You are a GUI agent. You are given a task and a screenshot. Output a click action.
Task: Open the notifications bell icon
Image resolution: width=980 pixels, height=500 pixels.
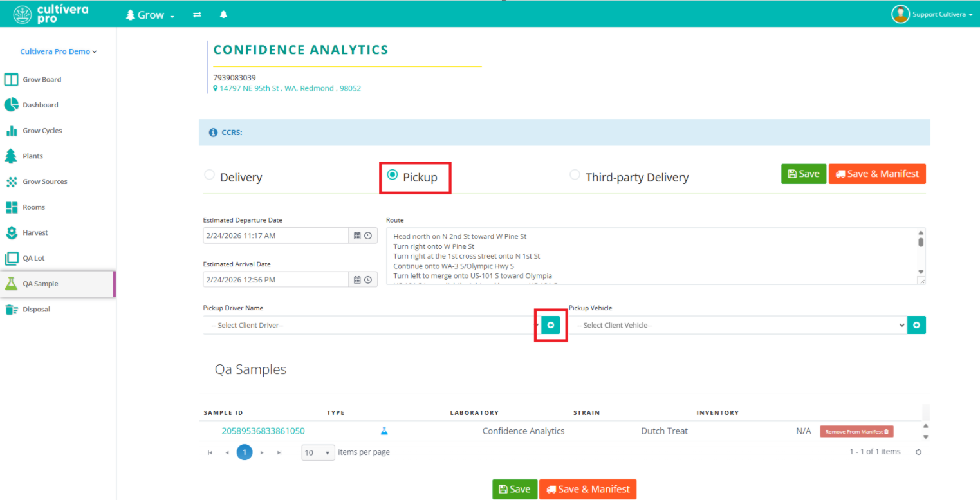click(x=223, y=14)
